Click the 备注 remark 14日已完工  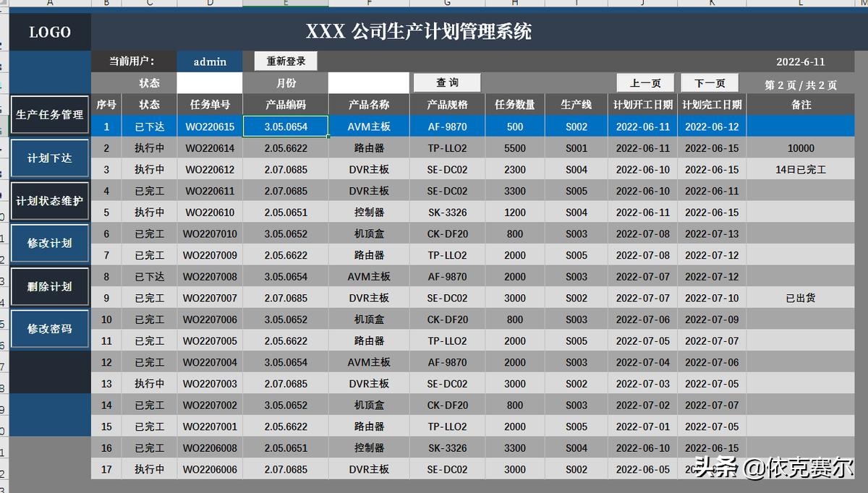point(799,169)
